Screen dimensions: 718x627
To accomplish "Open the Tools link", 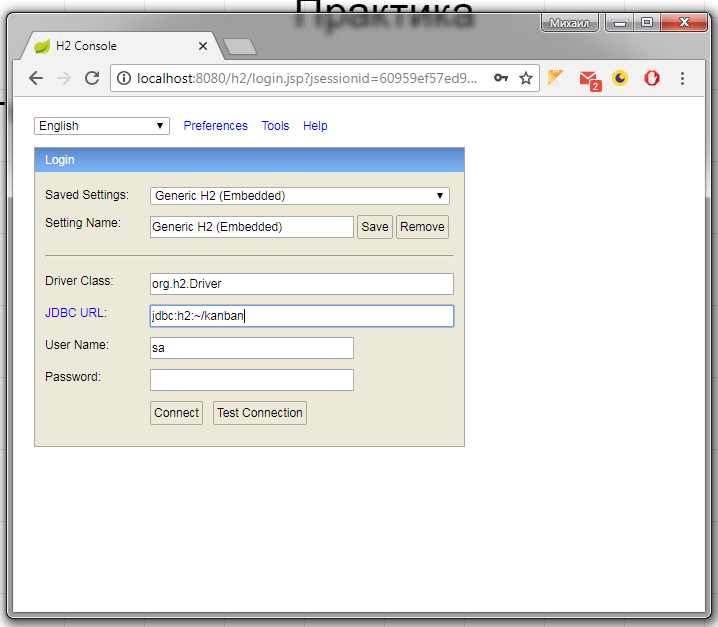I will [x=275, y=126].
